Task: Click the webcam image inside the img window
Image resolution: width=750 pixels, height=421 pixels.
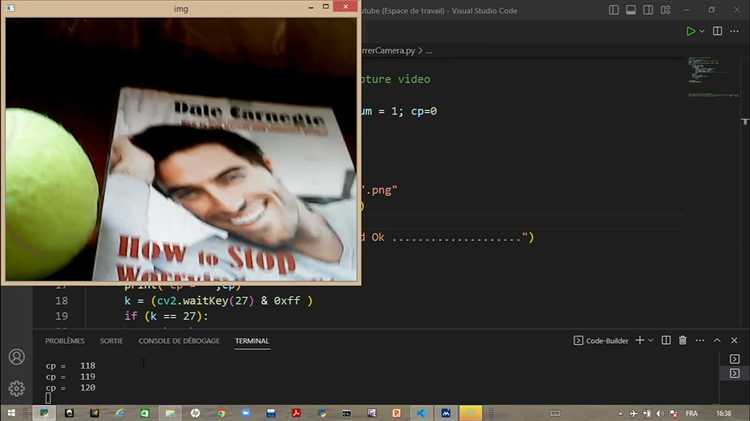Action: tap(181, 149)
